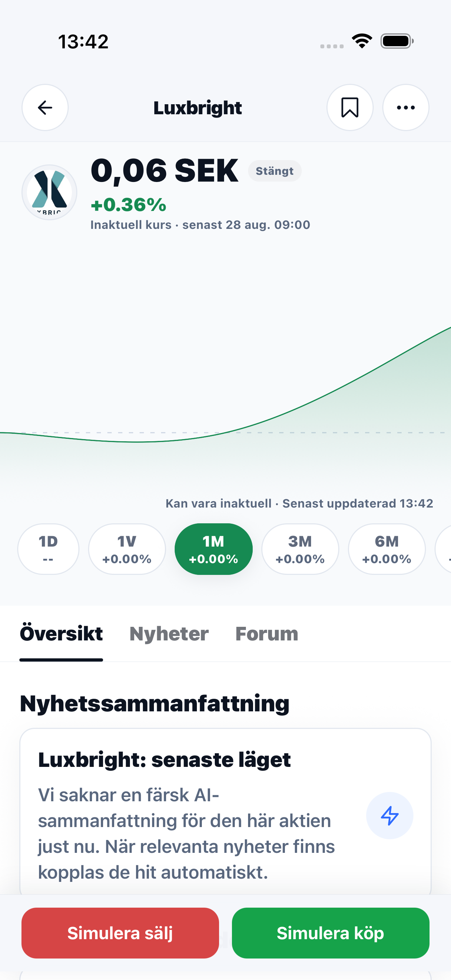Select the 3M time range

pos(300,549)
